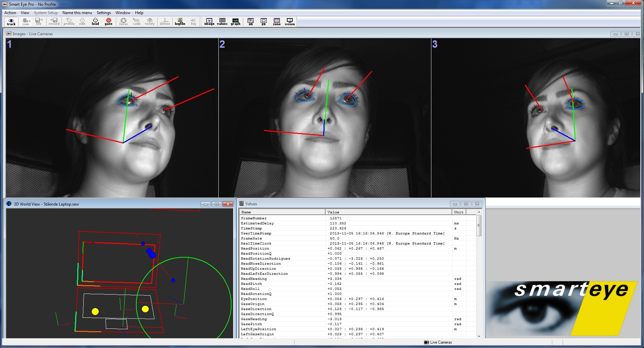
Task: Select the image view icon in toolbar
Action: click(x=209, y=21)
